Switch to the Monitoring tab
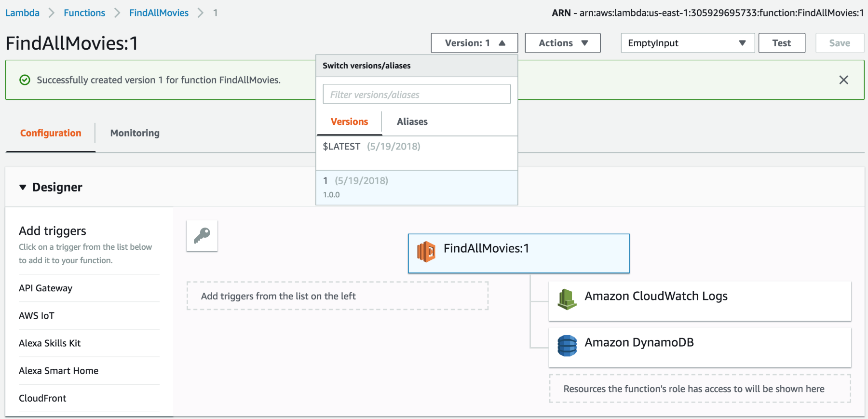 pyautogui.click(x=135, y=133)
